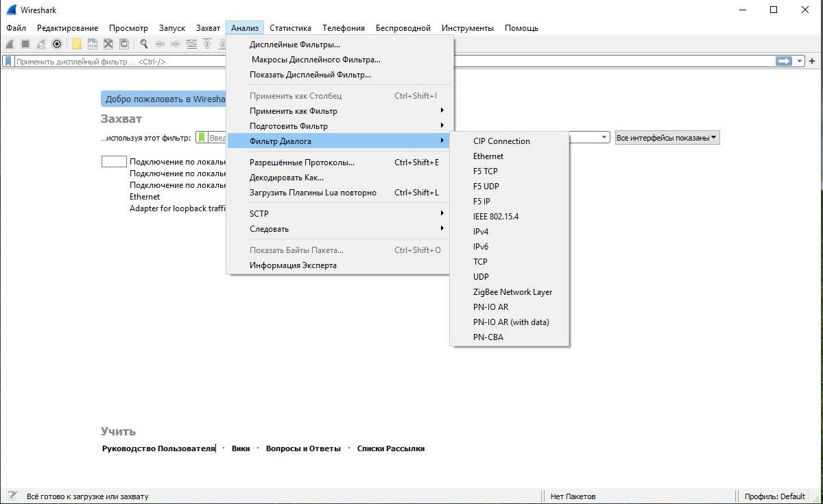Select 'PN-IO AR (with data)' entry
Viewport: 823px width, 504px height.
(x=509, y=322)
